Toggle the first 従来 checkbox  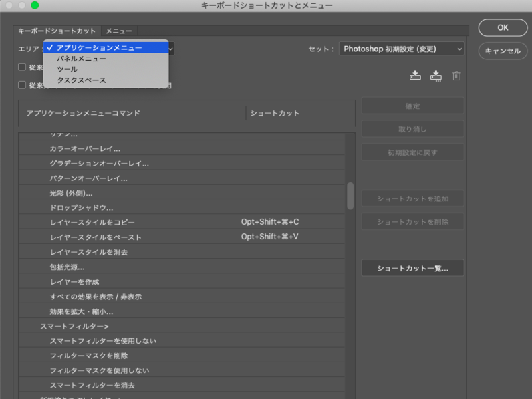22,67
